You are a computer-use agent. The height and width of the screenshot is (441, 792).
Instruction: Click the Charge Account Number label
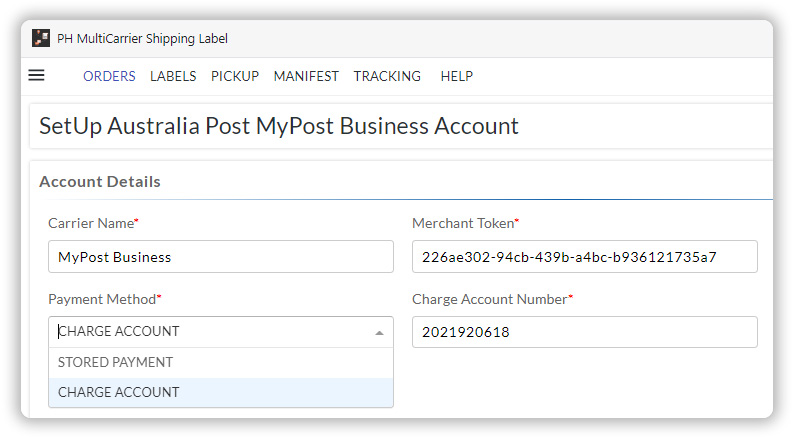492,299
